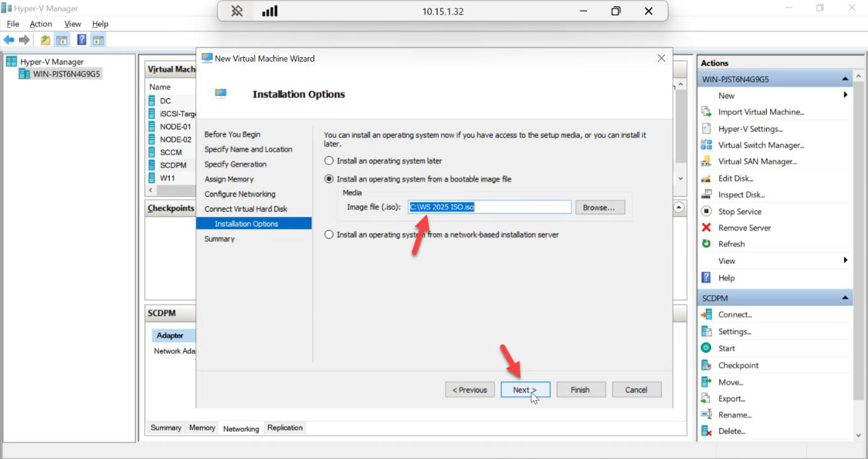The image size is (868, 459).
Task: Switch to the Memory tab
Action: click(202, 428)
